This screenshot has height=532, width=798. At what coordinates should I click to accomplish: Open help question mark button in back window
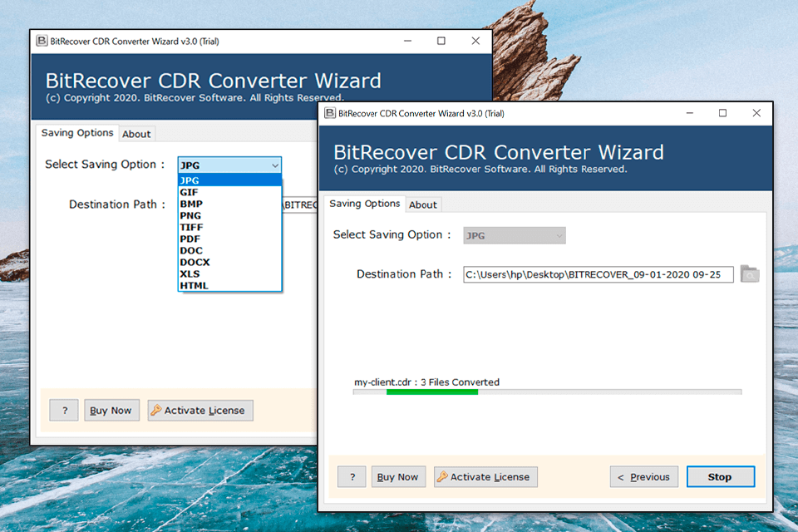[64, 411]
